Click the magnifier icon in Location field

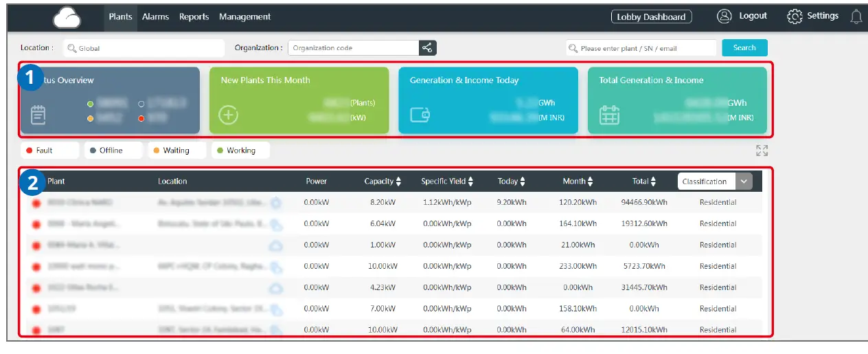[71, 48]
